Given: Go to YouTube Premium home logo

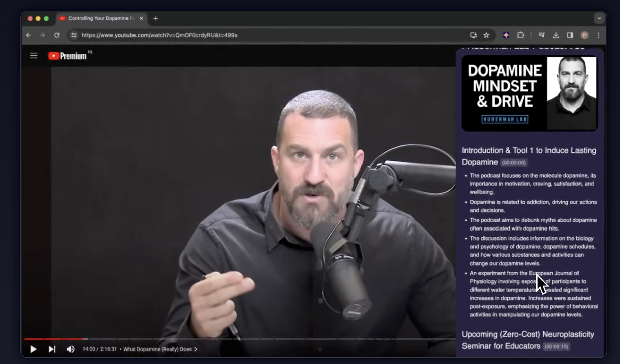Looking at the screenshot, I should (x=67, y=56).
